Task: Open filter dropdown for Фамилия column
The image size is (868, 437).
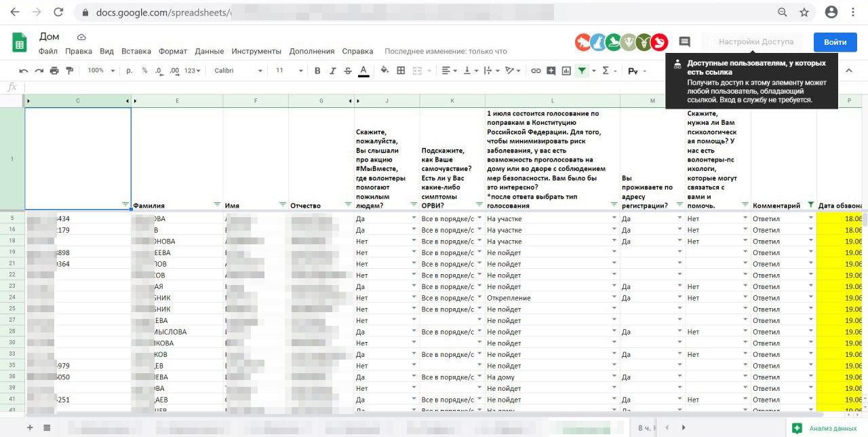Action: (x=217, y=204)
